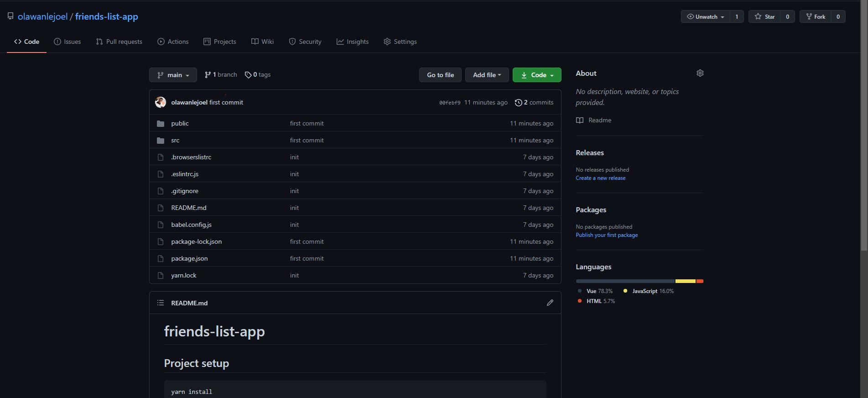Click the tag icon next to 0 tags
Viewport: 868px width, 398px height.
point(248,75)
